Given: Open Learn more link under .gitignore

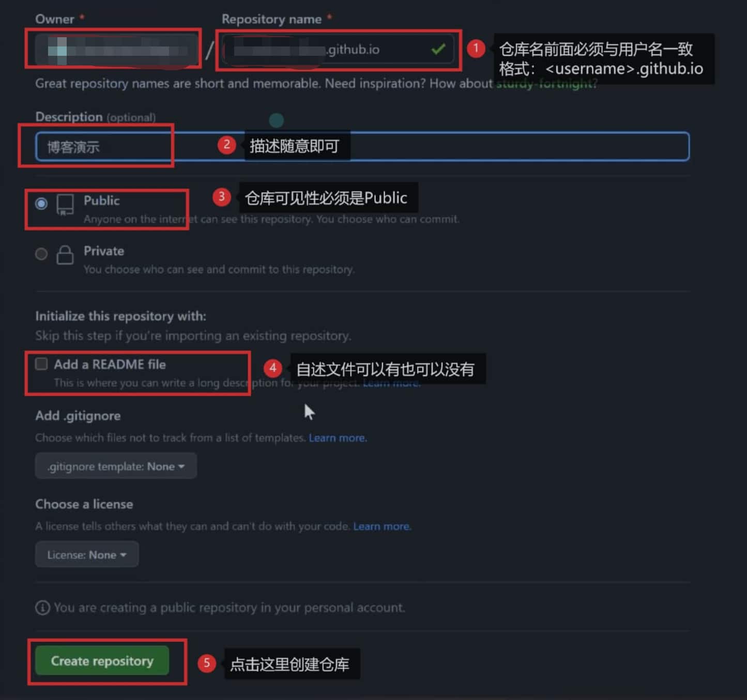Looking at the screenshot, I should pos(338,438).
